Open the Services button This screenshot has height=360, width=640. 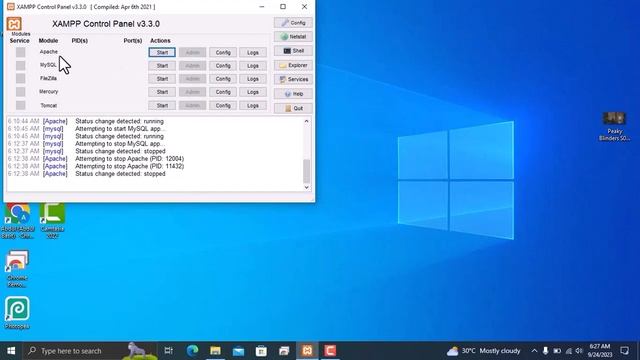pos(293,79)
